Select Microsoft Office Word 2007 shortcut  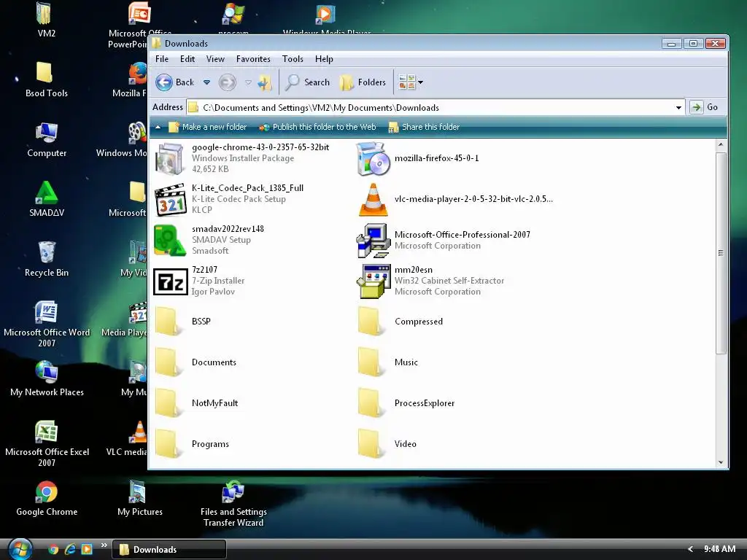pyautogui.click(x=47, y=324)
